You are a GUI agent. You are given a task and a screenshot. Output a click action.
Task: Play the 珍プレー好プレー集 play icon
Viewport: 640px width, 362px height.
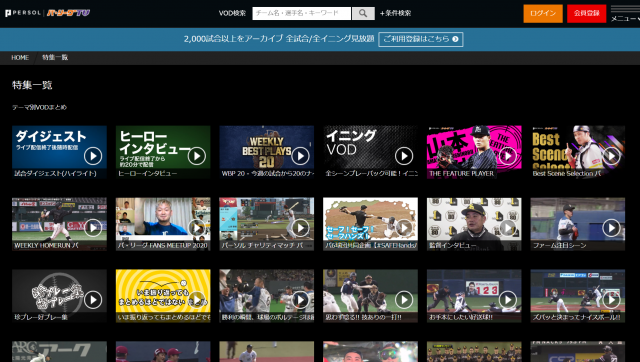click(93, 300)
